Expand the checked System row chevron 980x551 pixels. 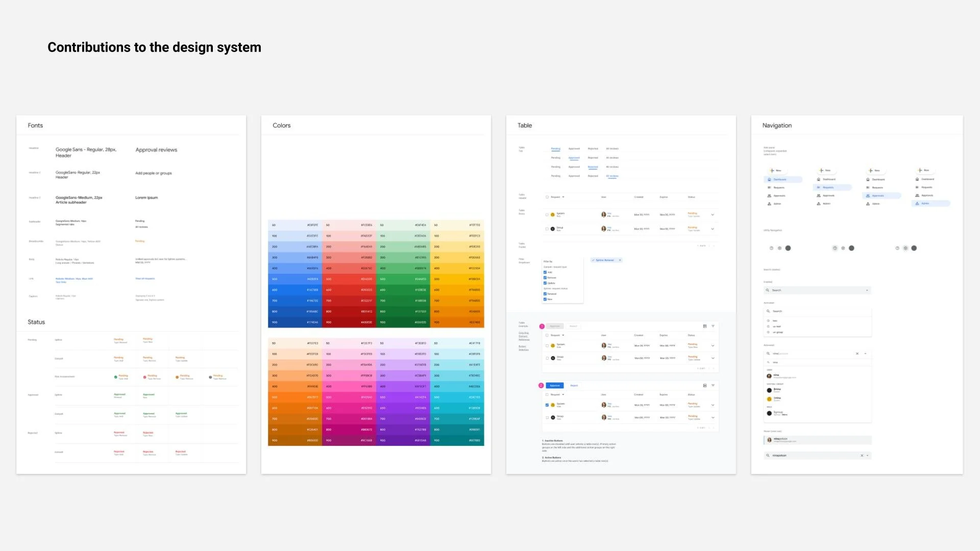tap(713, 405)
